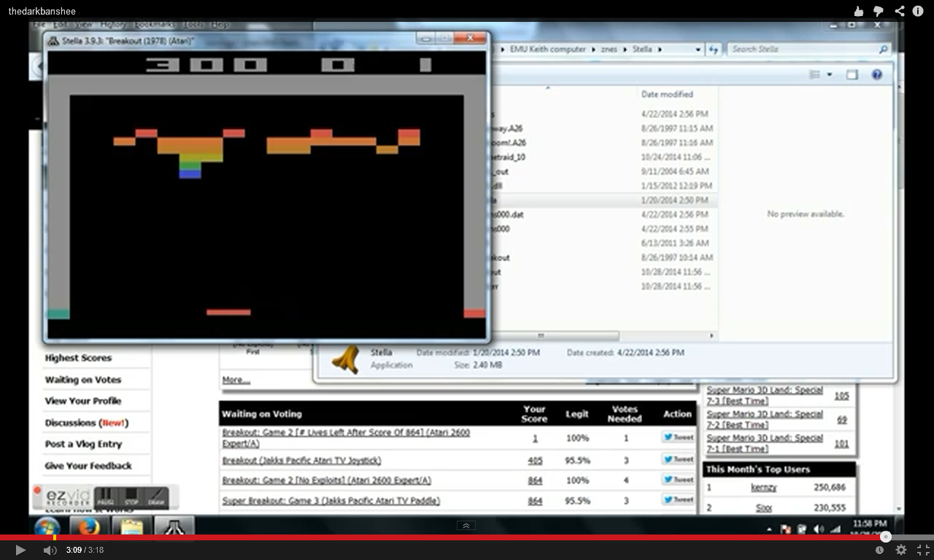Click Stella in the Explorer address path
This screenshot has height=560, width=934.
pos(642,50)
